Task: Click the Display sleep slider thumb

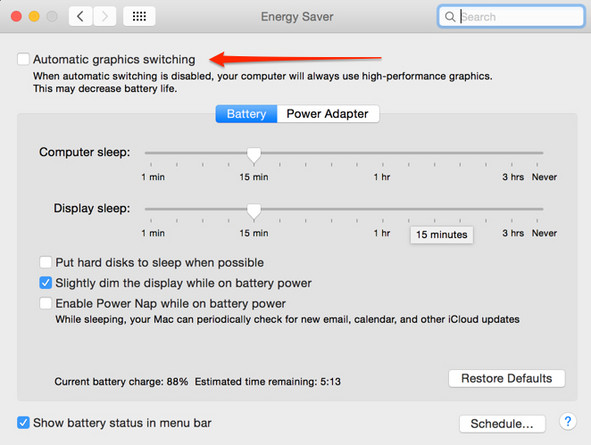Action: click(254, 211)
